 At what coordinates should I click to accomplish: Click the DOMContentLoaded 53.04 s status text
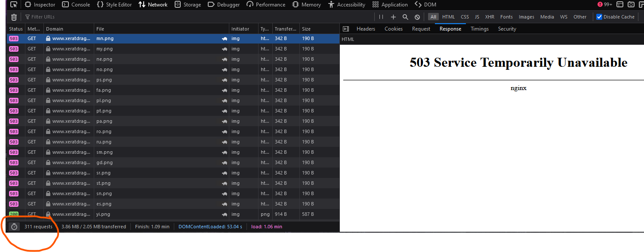point(210,227)
